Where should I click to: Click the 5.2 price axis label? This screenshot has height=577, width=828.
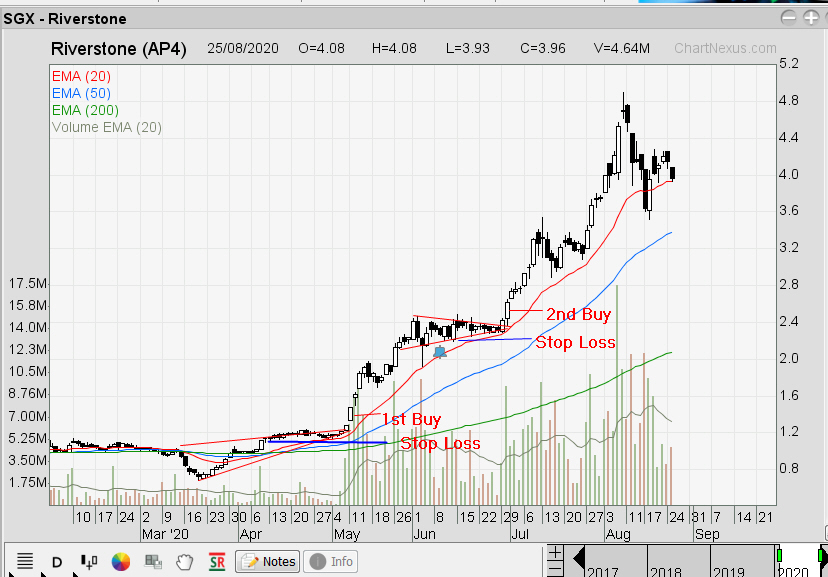(789, 63)
